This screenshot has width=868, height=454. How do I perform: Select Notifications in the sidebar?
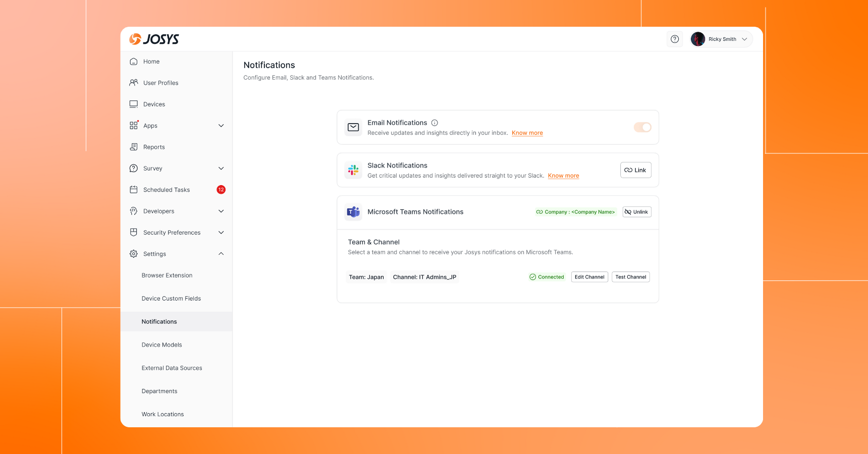pos(177,321)
